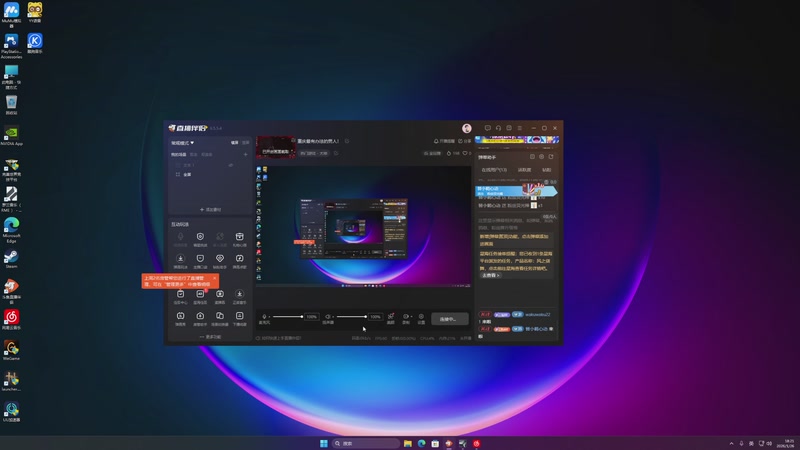This screenshot has width=800, height=450.
Task: Open the settings gear in control bar
Action: (x=421, y=318)
